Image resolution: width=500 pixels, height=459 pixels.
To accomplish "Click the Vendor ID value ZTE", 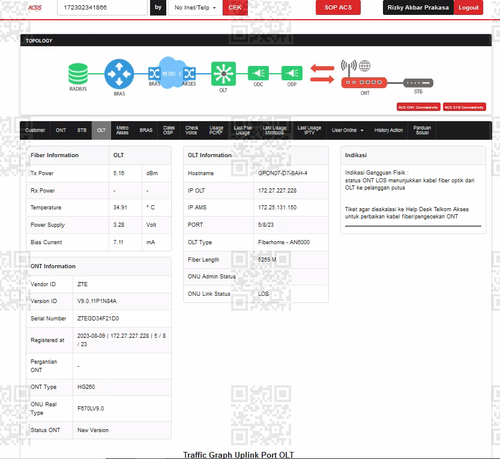I will (x=82, y=284).
